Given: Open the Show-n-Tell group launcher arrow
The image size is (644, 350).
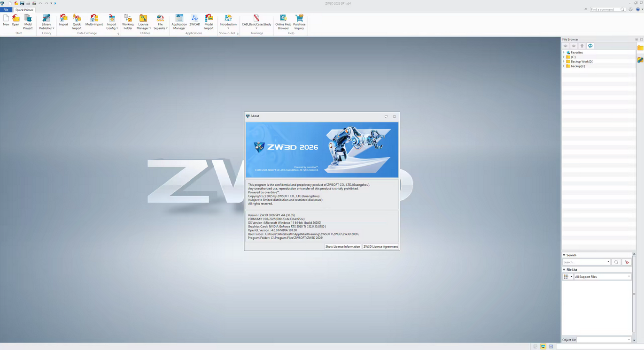Looking at the screenshot, I should pos(238,34).
